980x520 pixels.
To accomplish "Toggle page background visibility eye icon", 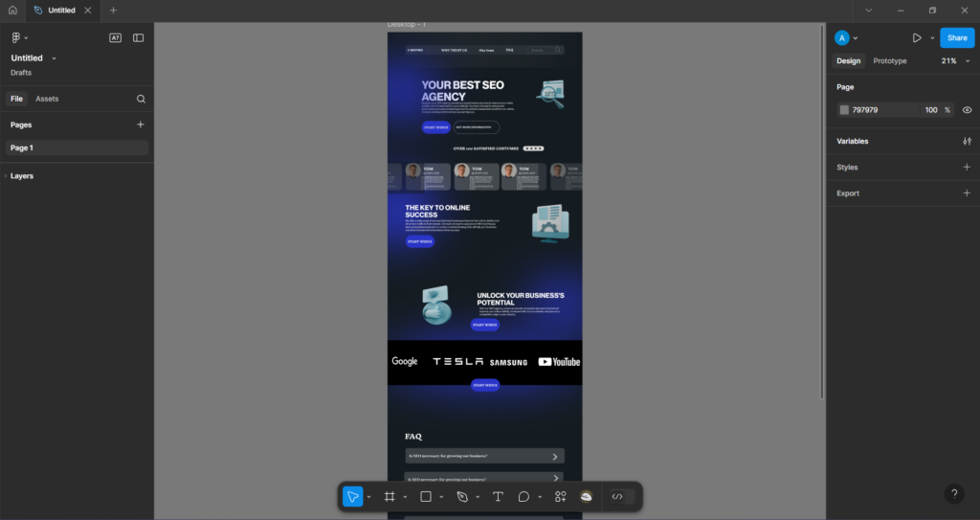I will 967,110.
